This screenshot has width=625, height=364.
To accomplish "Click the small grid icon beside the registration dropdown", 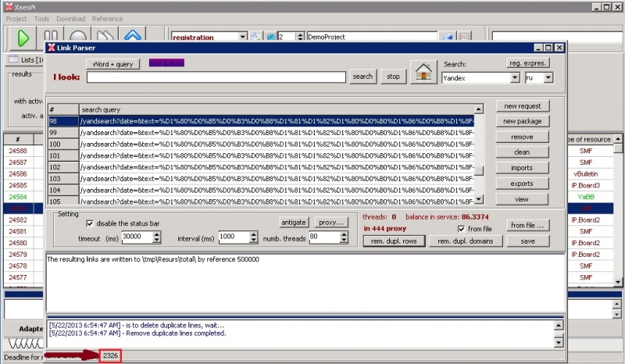I will [x=255, y=37].
